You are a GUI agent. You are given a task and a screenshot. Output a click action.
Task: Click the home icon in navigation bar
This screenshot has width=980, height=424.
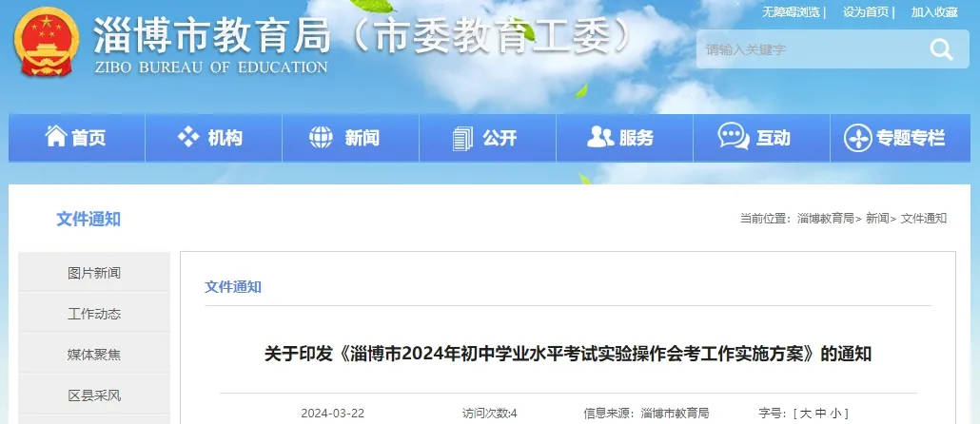coord(56,138)
